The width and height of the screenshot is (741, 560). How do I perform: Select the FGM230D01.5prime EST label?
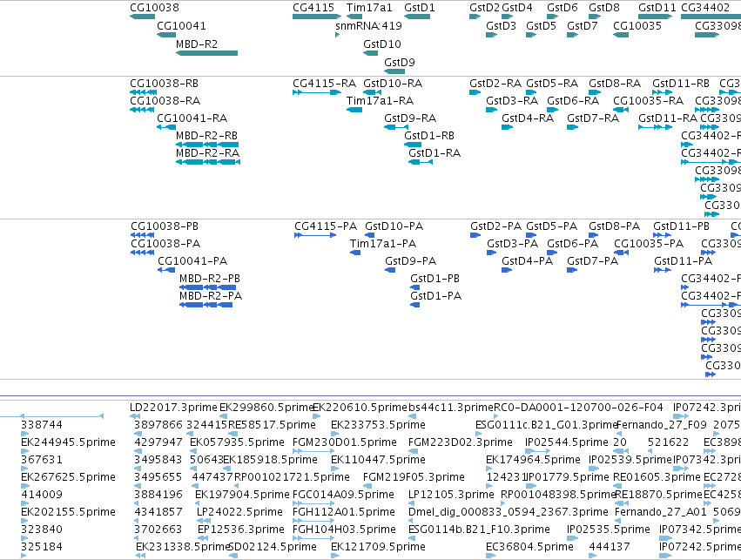point(345,442)
